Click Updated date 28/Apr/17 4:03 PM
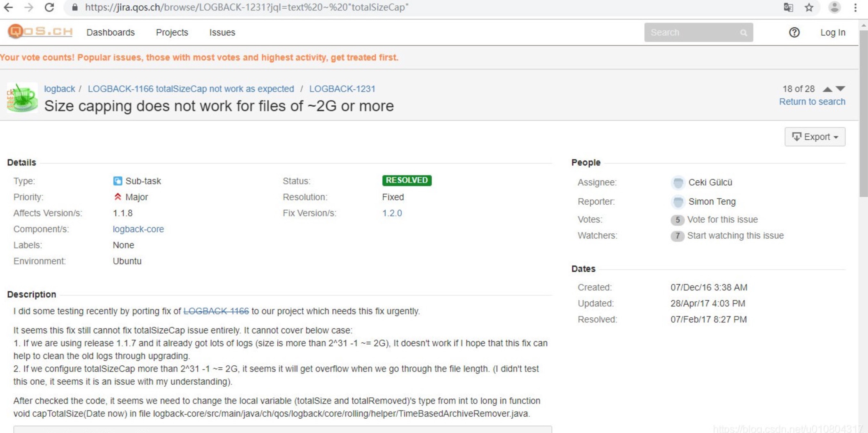 [708, 303]
